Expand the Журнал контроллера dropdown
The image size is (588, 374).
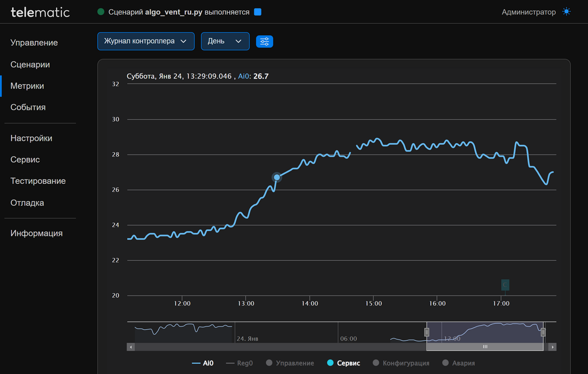145,41
